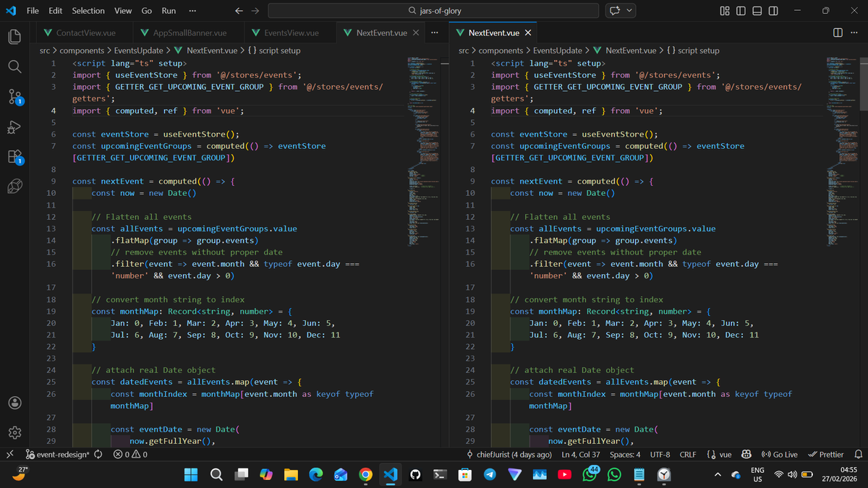
Task: Open the Source Control view
Action: 14,97
